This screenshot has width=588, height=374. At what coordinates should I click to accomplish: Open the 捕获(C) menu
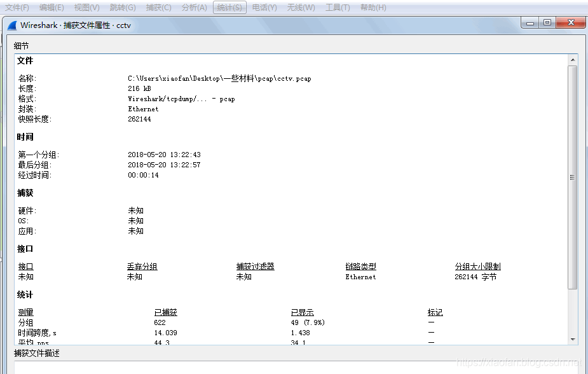[x=159, y=8]
